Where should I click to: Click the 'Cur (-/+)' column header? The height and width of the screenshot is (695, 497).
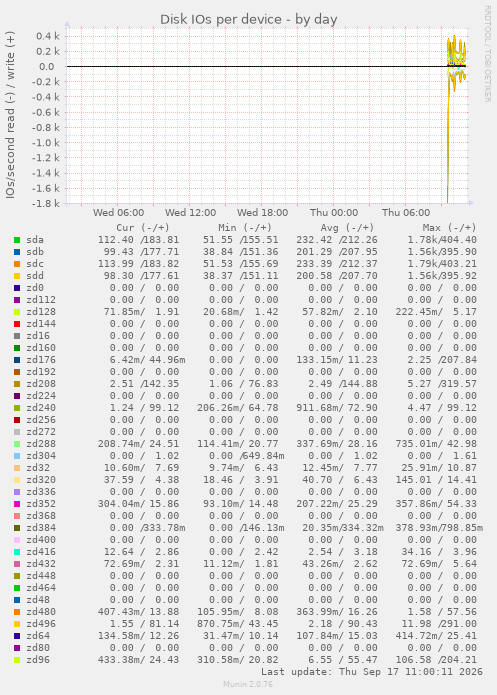coord(143,228)
